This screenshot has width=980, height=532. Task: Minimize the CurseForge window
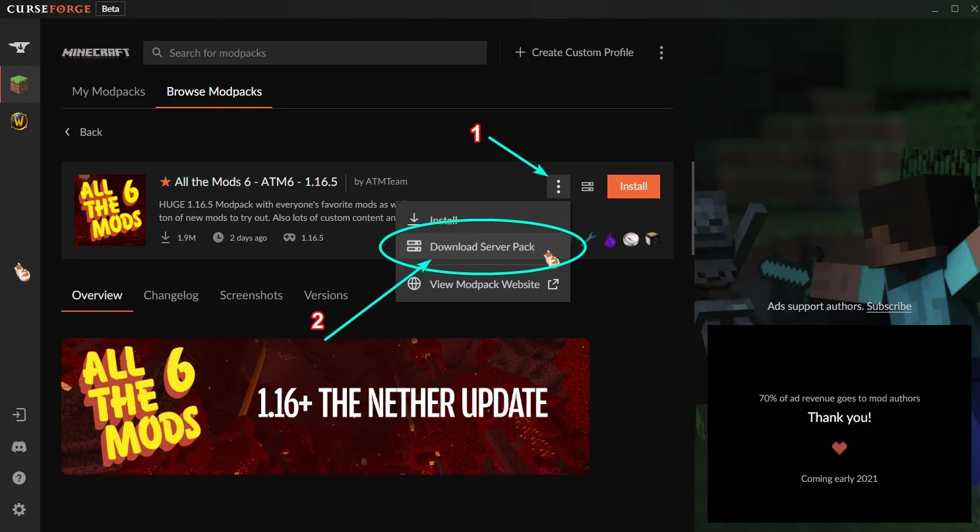pos(935,9)
